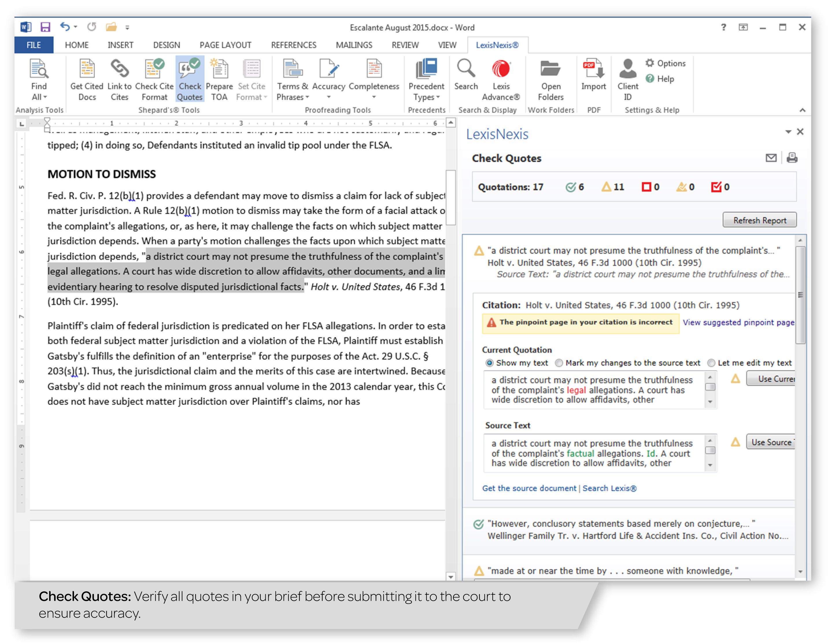Select Mark my changes to source text

[x=559, y=363]
